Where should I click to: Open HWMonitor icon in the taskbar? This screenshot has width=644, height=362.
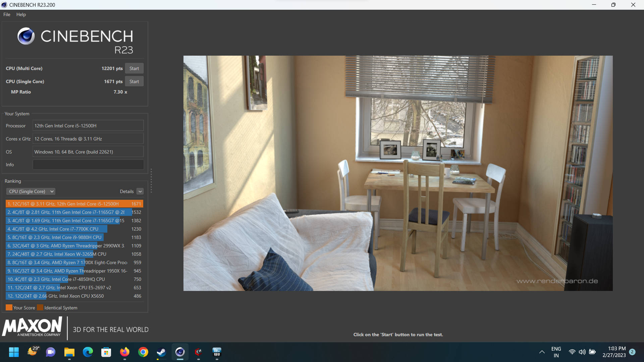(217, 352)
